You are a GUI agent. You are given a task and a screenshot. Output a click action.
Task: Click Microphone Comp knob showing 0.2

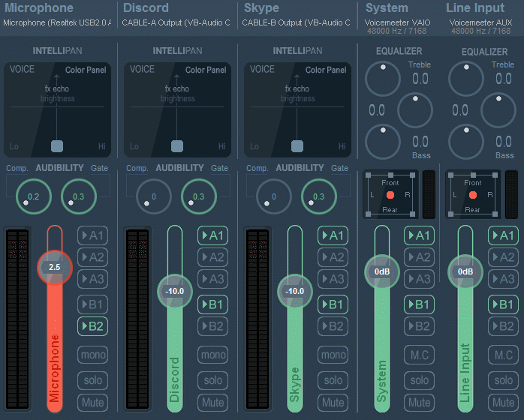pyautogui.click(x=34, y=196)
